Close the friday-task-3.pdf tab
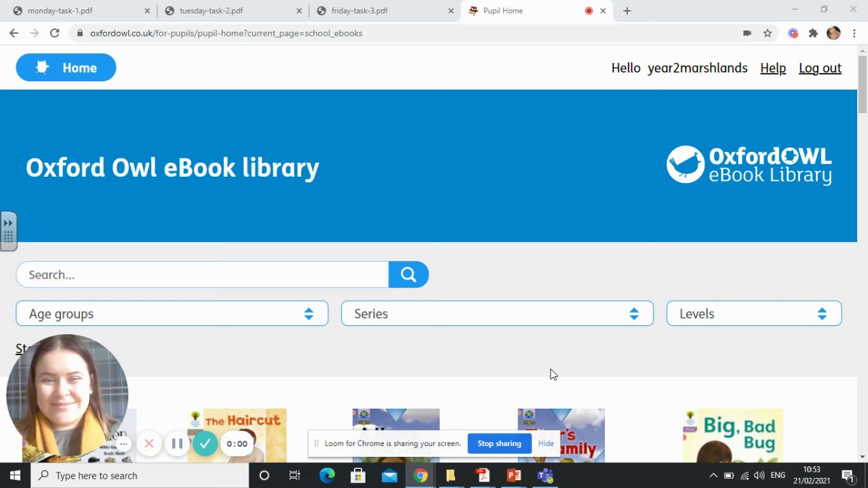This screenshot has height=488, width=868. pyautogui.click(x=451, y=11)
